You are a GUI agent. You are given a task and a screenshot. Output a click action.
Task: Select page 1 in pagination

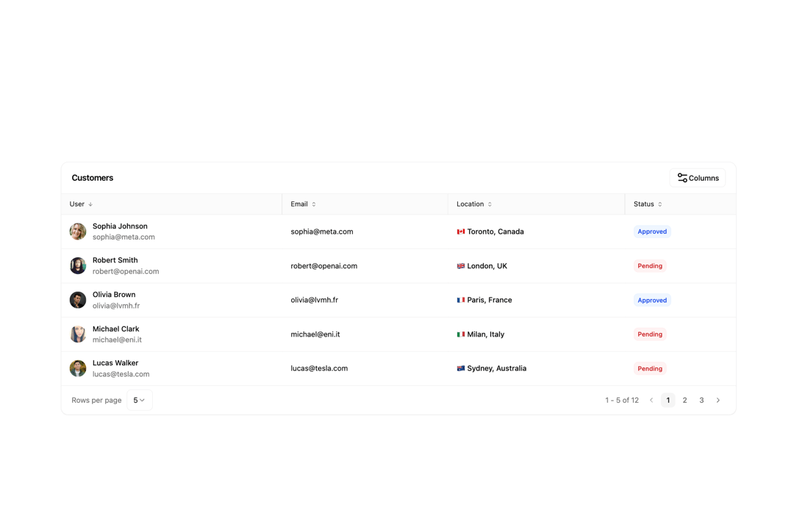[668, 400]
